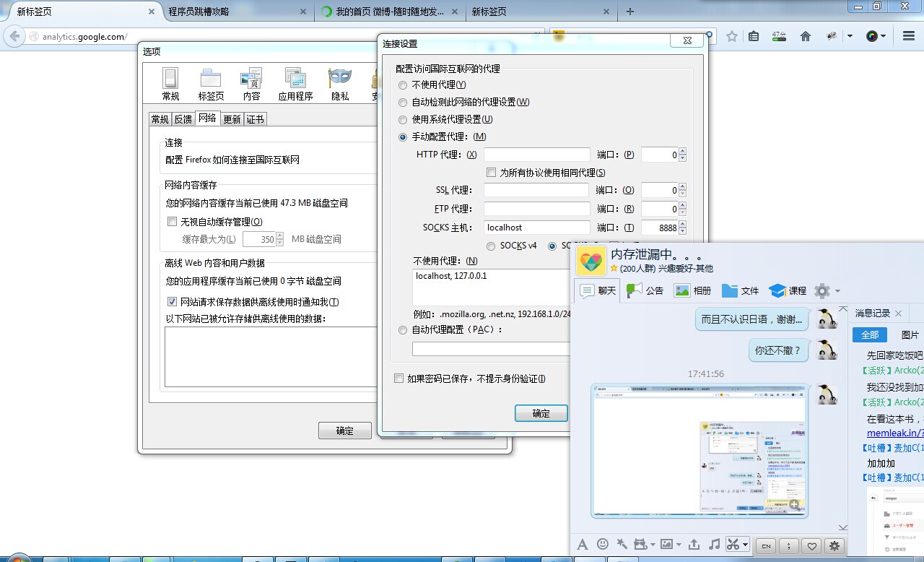The height and width of the screenshot is (562, 924).
Task: Click the upload icon in QQ chat toolbar
Action: [694, 545]
